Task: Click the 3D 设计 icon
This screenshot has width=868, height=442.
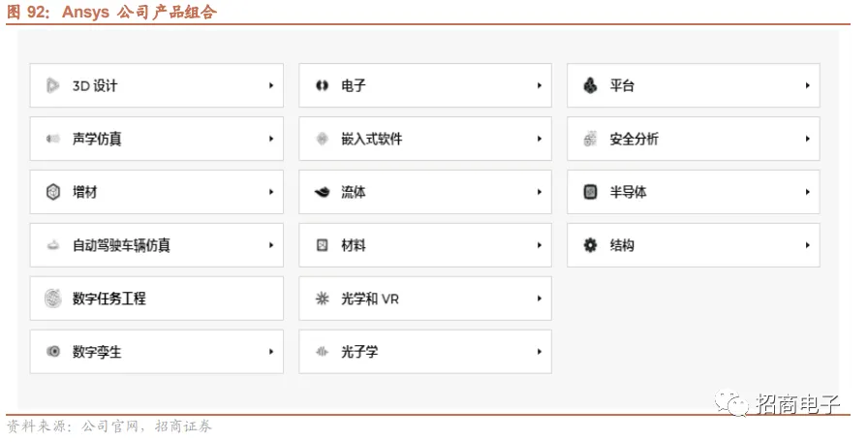Action: point(53,86)
